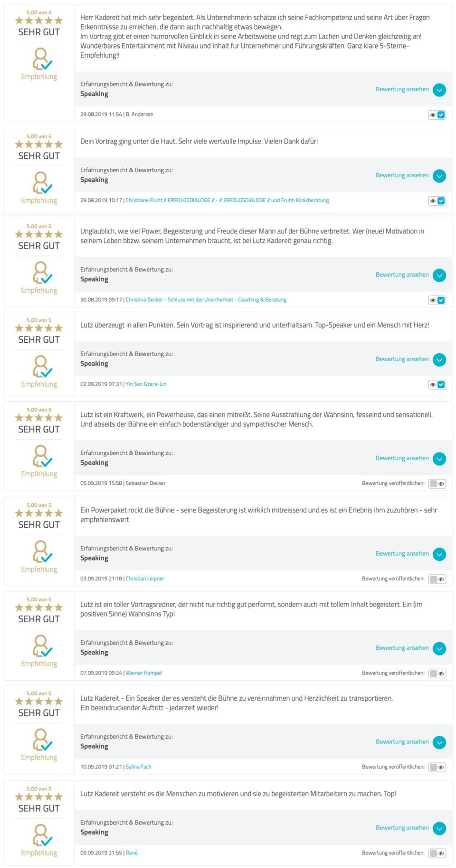The width and height of the screenshot is (456, 868).
Task: Click star rating on Christian Leipner's review
Action: [39, 513]
